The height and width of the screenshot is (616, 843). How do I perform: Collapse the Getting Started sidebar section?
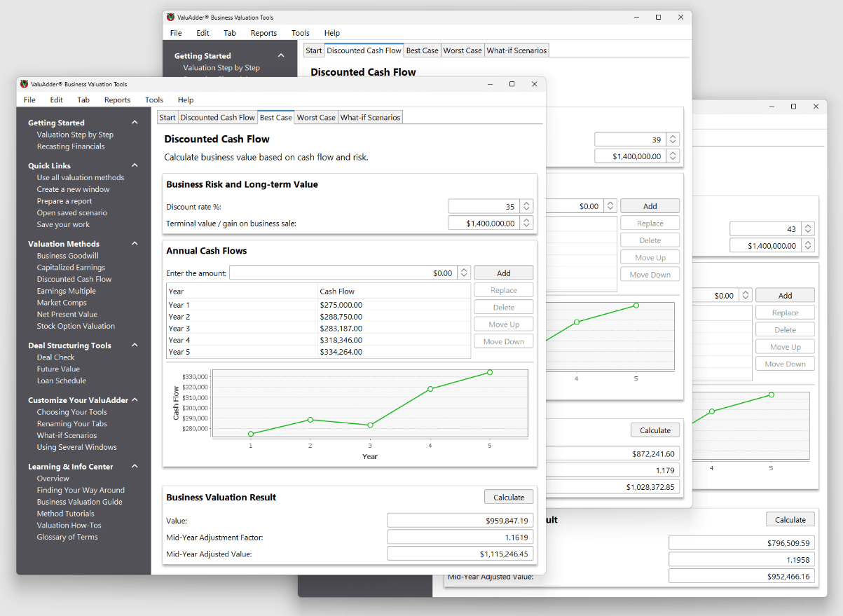pyautogui.click(x=135, y=123)
